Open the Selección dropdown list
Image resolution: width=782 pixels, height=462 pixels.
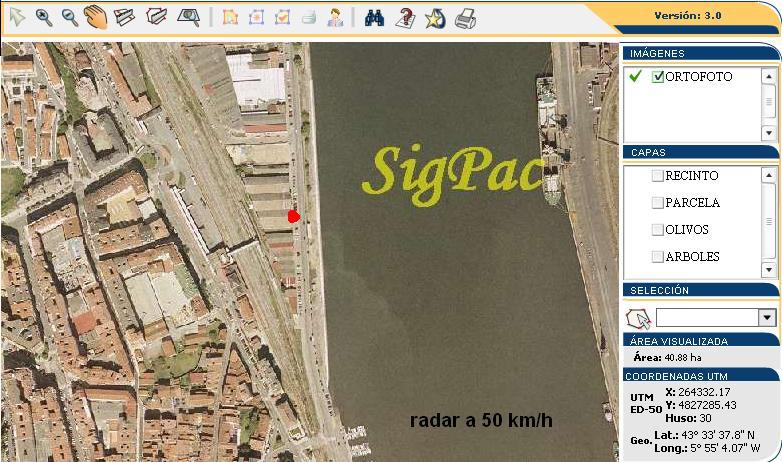tap(767, 318)
